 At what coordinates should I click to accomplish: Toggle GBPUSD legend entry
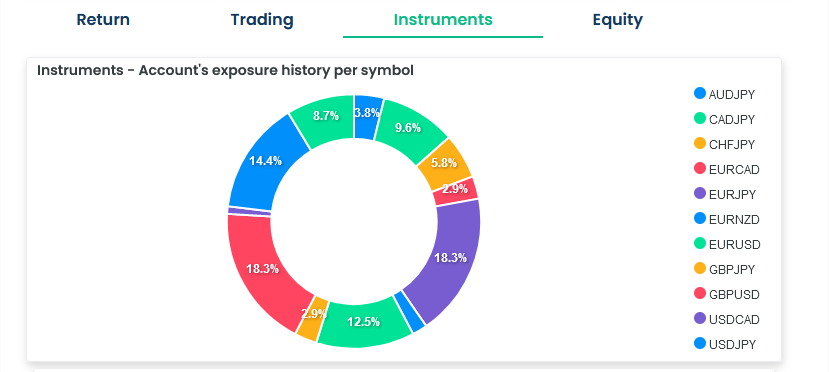tap(726, 294)
